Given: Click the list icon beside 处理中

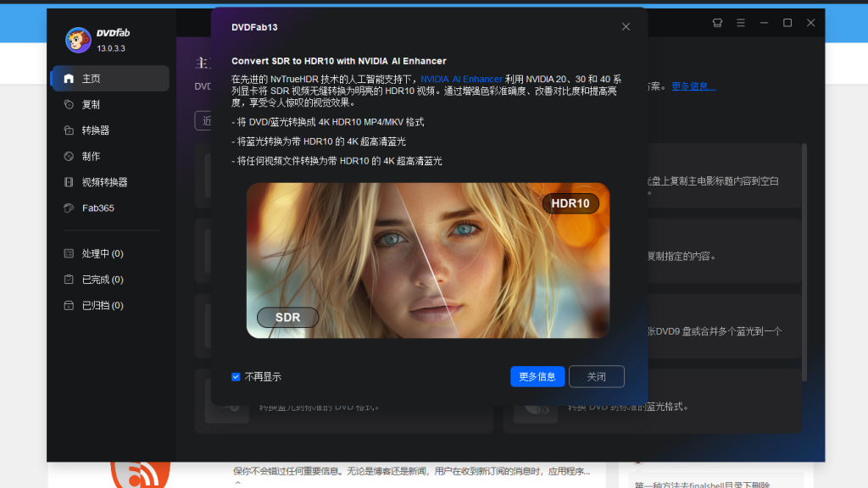Looking at the screenshot, I should [69, 253].
